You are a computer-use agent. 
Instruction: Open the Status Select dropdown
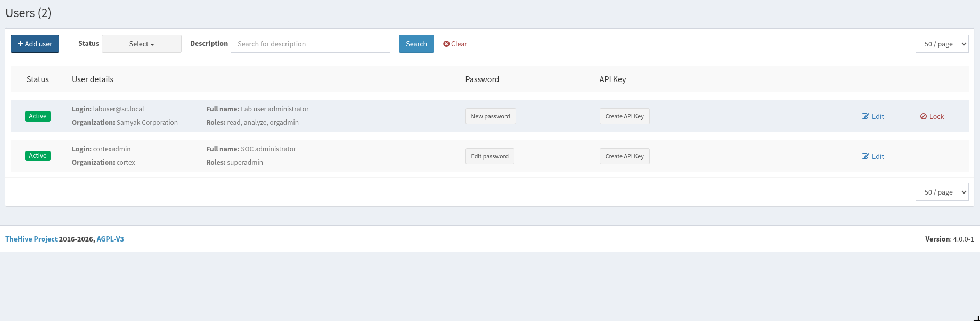[x=142, y=44]
